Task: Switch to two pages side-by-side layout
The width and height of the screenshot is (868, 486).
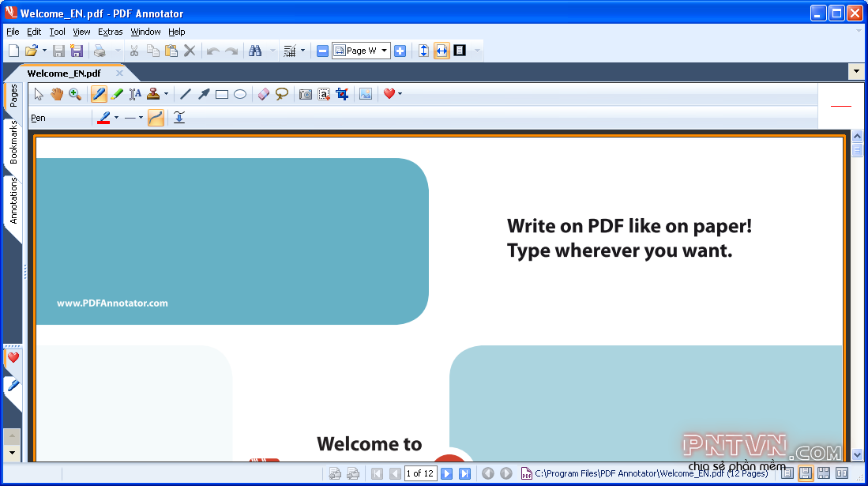Action: pos(842,473)
